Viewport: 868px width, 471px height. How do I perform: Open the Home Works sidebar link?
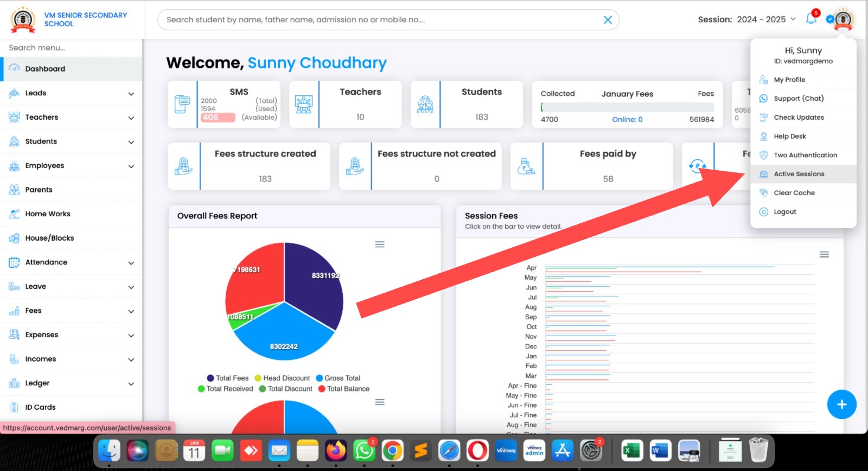[71, 214]
